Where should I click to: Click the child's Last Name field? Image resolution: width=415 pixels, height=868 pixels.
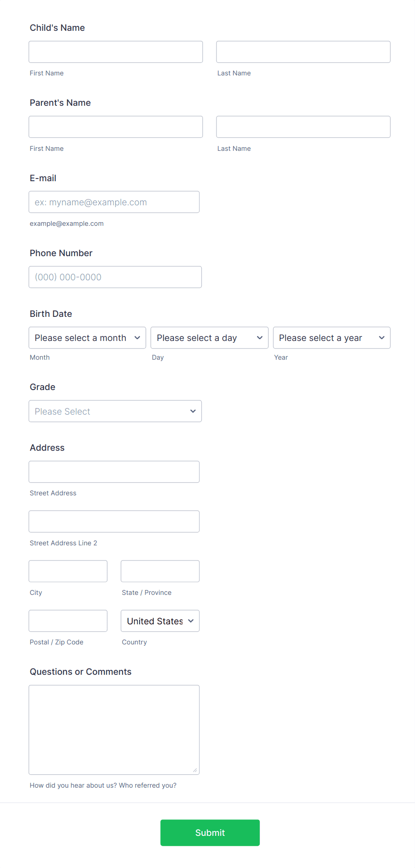coord(303,52)
